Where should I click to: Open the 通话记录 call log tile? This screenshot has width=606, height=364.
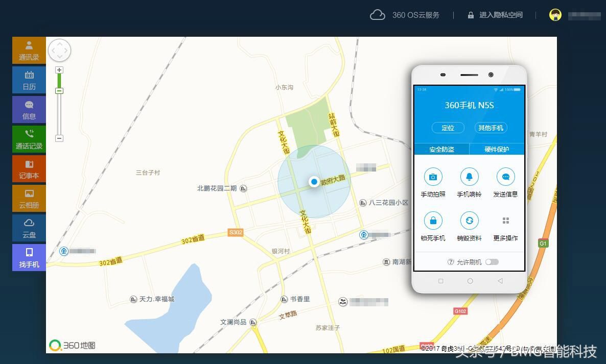tap(29, 139)
